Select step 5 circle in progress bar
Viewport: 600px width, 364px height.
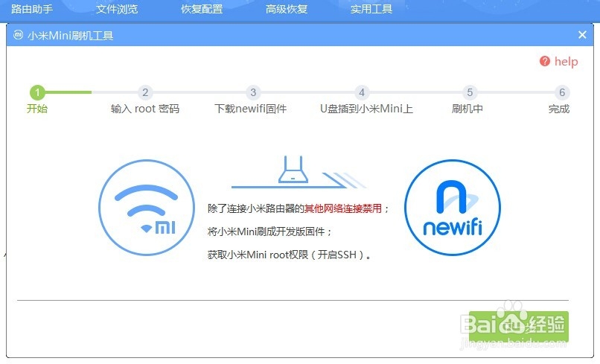tap(470, 92)
